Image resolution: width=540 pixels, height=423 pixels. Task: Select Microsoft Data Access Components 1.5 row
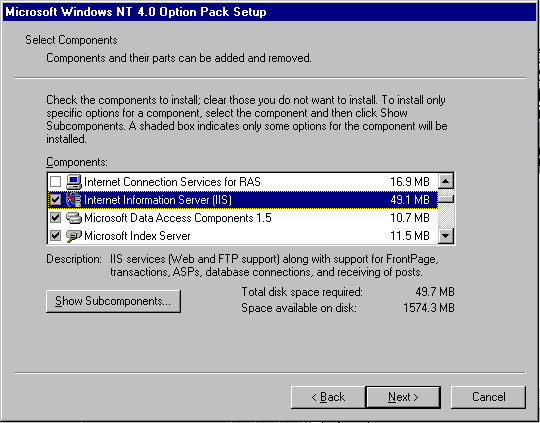pos(242,218)
